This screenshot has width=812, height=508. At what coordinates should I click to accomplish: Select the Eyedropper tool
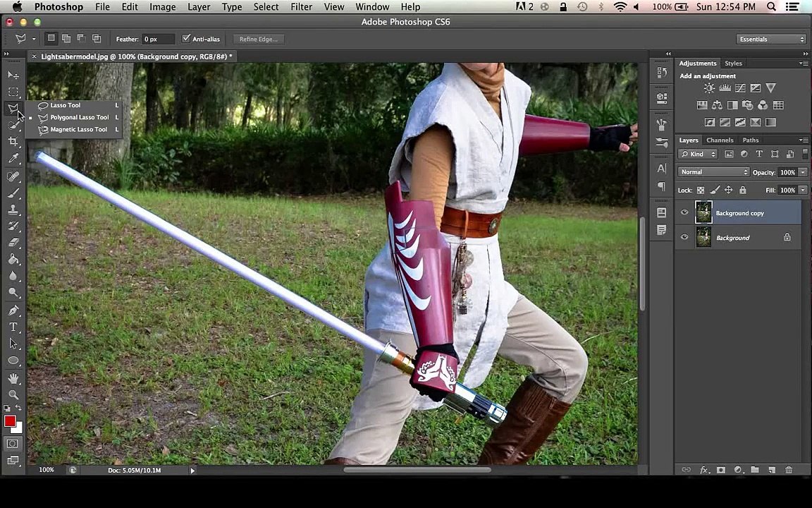click(13, 158)
